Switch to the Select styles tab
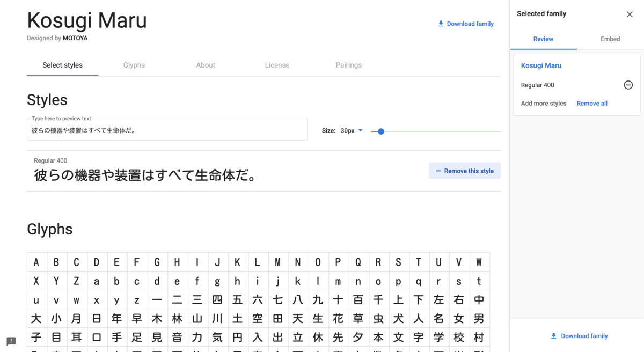 [62, 65]
